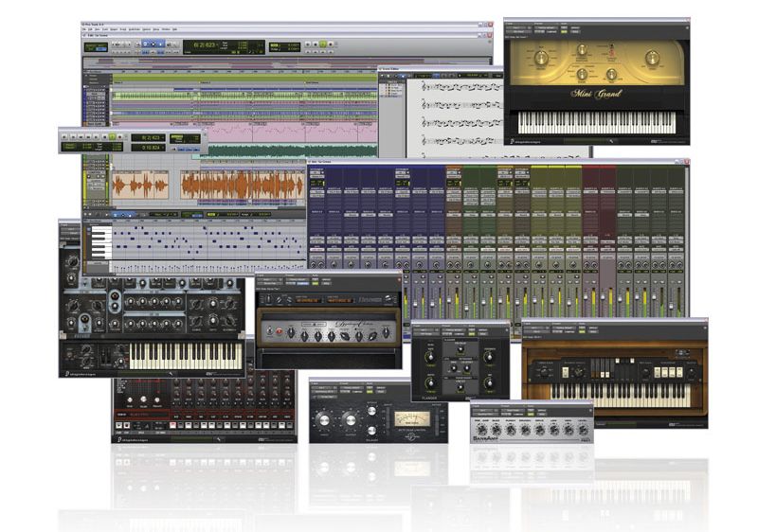This screenshot has width=758, height=532.
Task: Toggle the white rocker switch on organ left side
Action: 566,372
